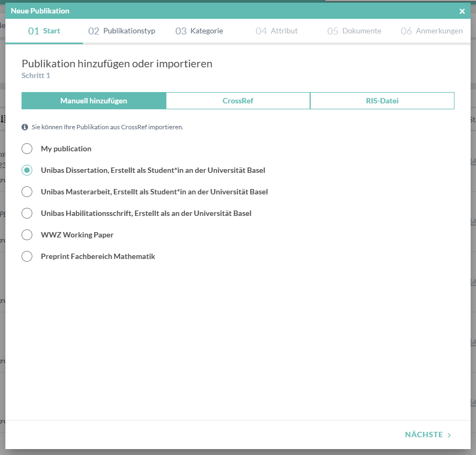Select Preprint Fachbereich Mathematik option
The height and width of the screenshot is (455, 476).
point(27,256)
